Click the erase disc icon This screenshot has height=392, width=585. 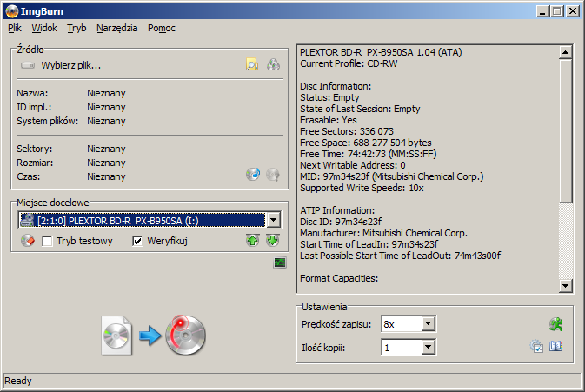pos(28,241)
